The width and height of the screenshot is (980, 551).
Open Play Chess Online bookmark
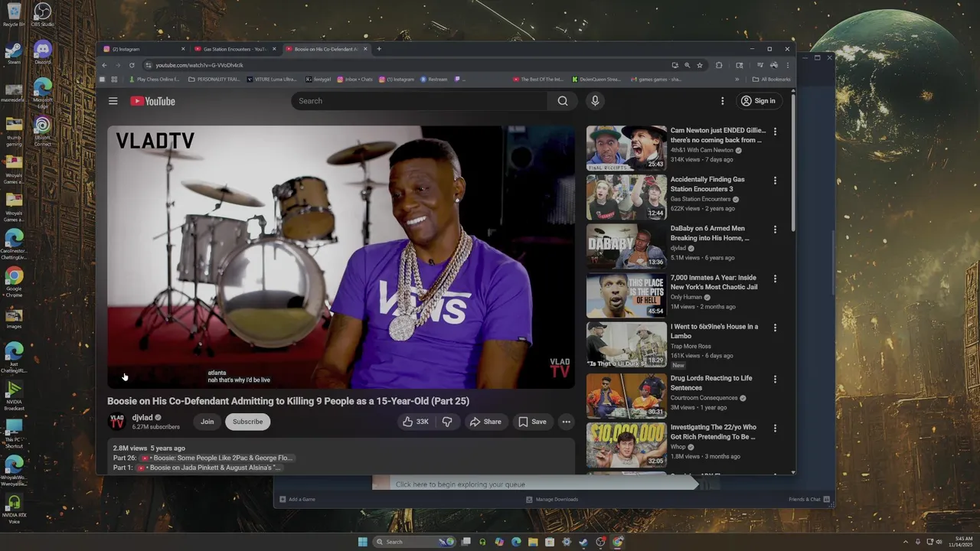click(x=154, y=79)
